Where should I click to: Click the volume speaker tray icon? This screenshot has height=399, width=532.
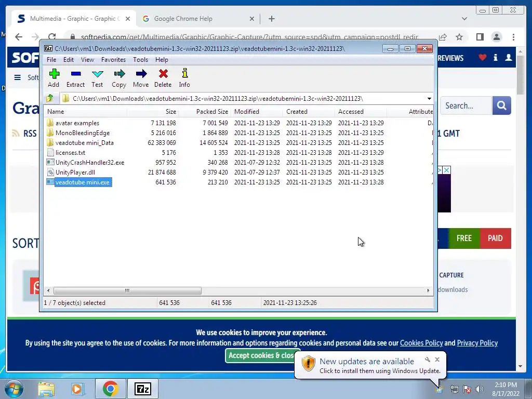[x=480, y=389]
